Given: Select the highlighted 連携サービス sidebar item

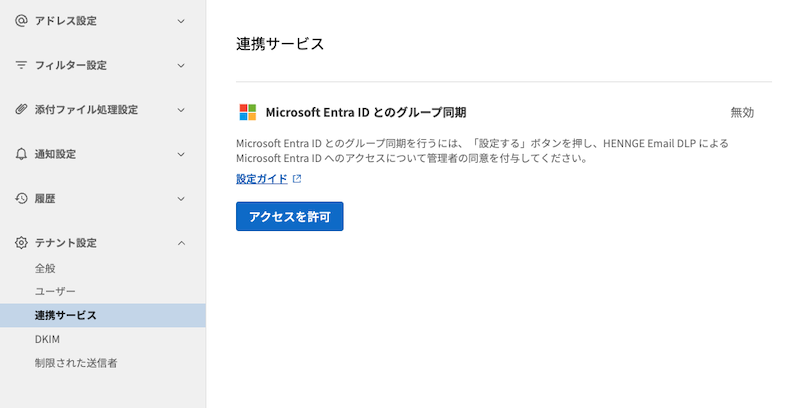Looking at the screenshot, I should [103, 315].
